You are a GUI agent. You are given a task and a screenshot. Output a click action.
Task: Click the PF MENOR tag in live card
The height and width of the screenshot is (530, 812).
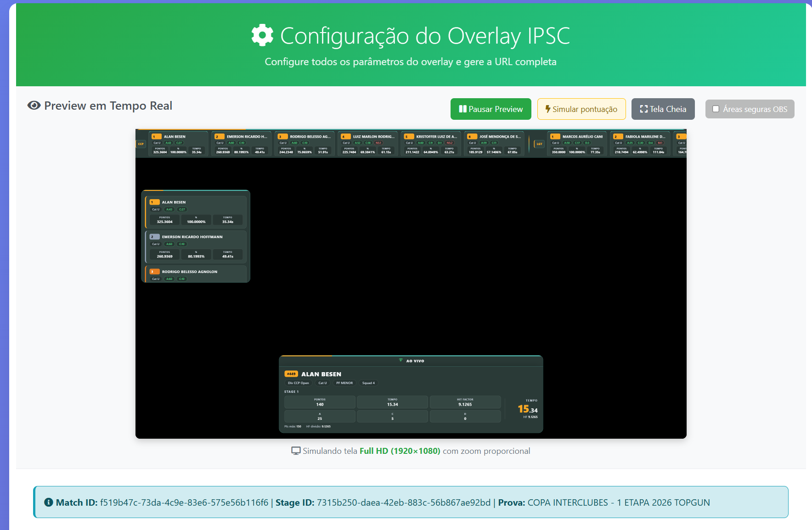pyautogui.click(x=344, y=383)
